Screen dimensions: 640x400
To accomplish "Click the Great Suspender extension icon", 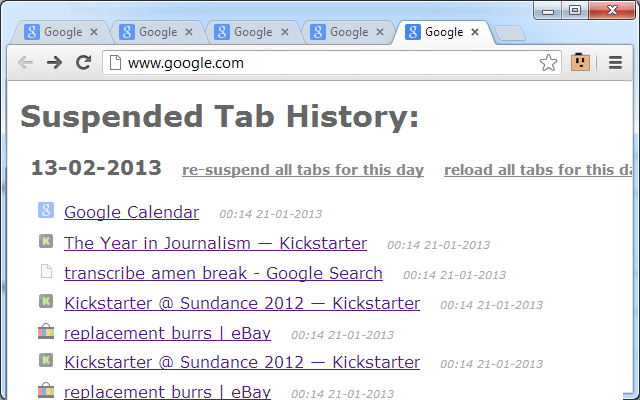I will (580, 62).
